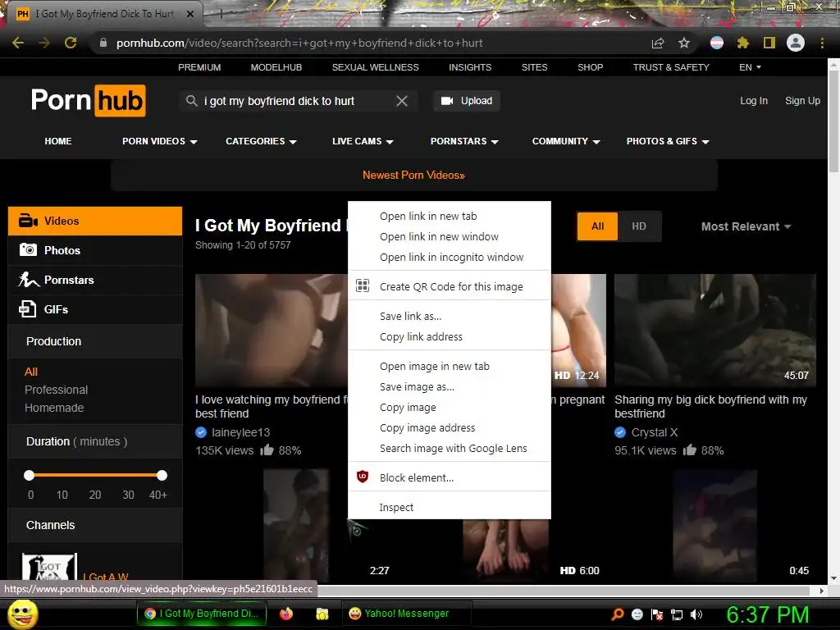This screenshot has height=630, width=840.
Task: Choose Open link in new tab
Action: pyautogui.click(x=449, y=216)
